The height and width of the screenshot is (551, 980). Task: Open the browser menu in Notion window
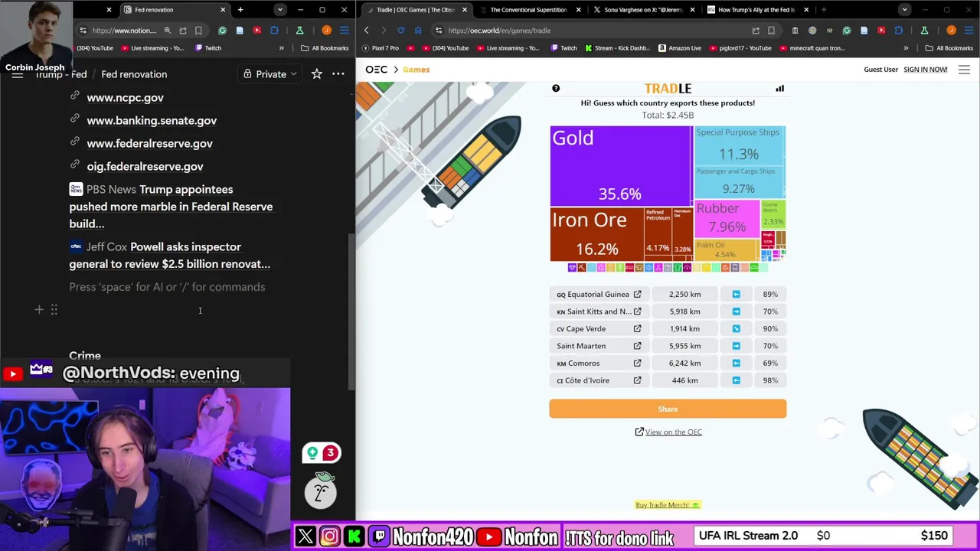pos(344,31)
